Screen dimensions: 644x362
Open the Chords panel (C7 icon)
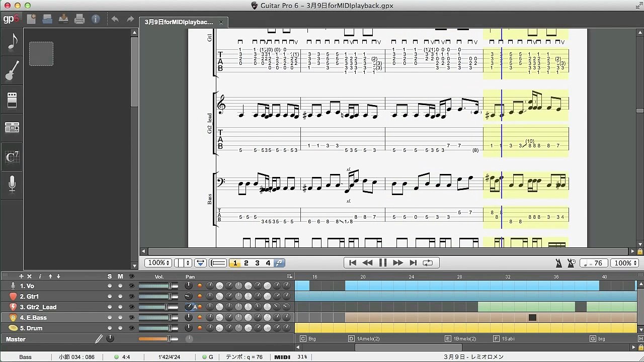(x=12, y=157)
